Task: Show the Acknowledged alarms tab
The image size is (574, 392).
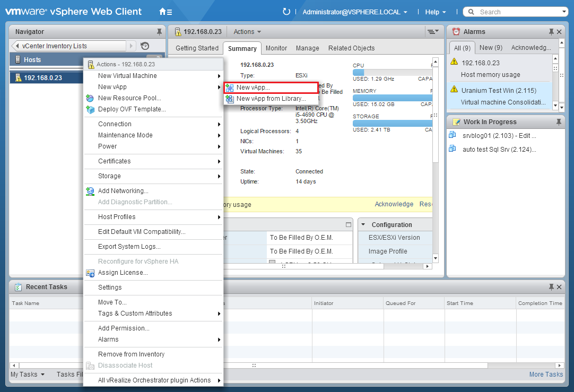Action: coord(531,48)
